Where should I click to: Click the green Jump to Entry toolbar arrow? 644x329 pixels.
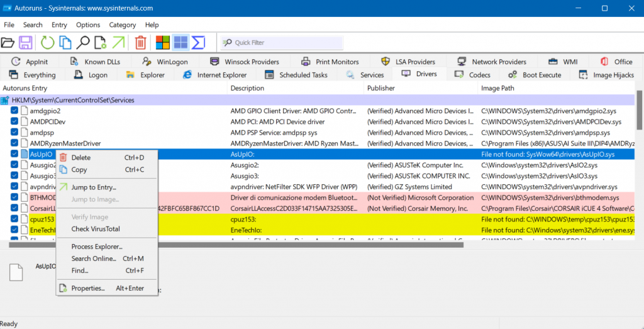pos(119,42)
